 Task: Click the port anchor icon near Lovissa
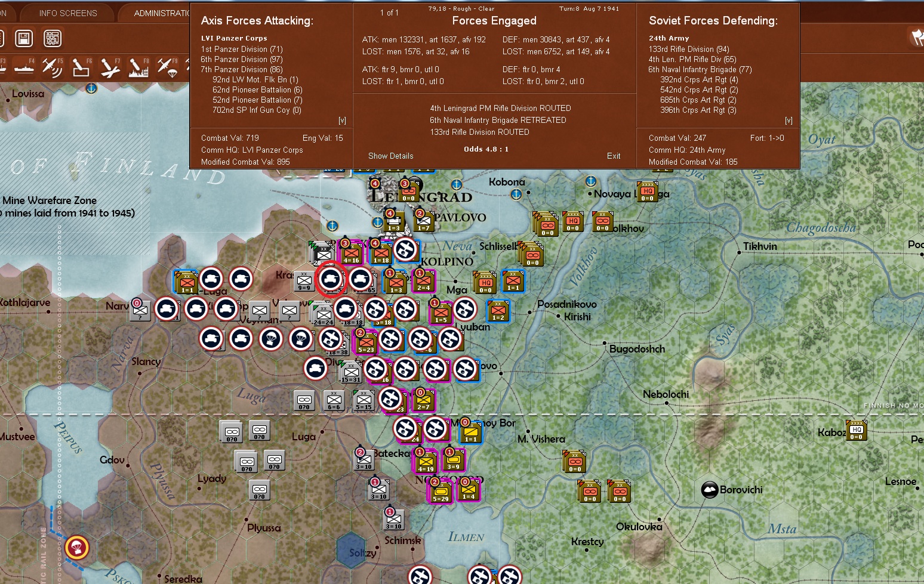click(91, 88)
